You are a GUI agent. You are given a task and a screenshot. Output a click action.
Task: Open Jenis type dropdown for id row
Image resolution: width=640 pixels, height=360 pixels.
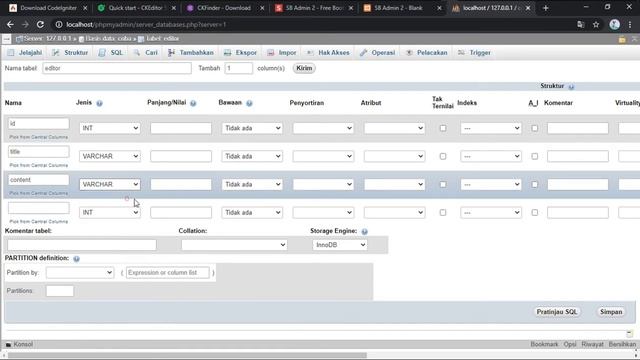pos(110,128)
